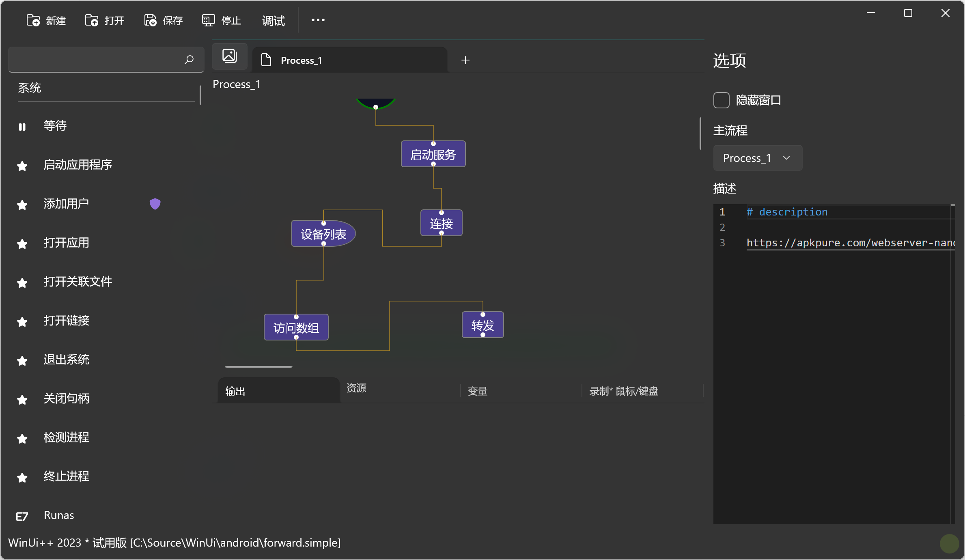
Task: Switch to the 资源 tab
Action: (356, 388)
